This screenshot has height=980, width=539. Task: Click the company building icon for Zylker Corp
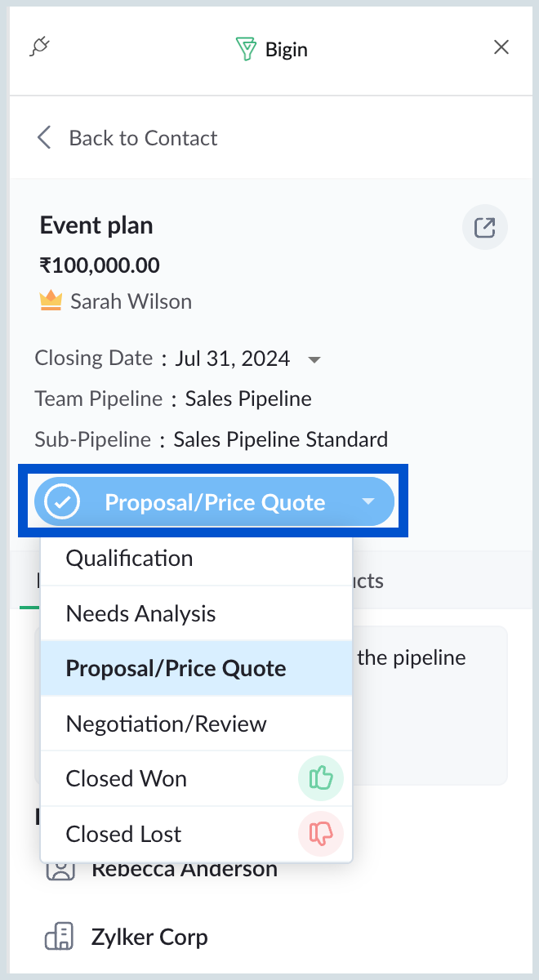coord(59,936)
